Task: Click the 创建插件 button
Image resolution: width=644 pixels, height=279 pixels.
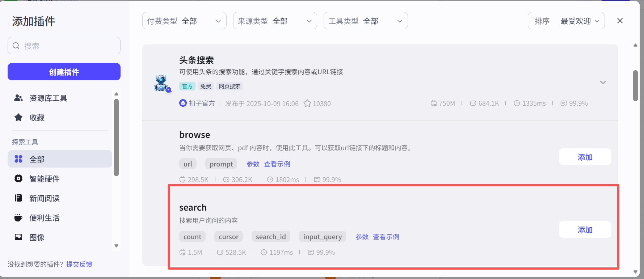Action: pos(64,72)
